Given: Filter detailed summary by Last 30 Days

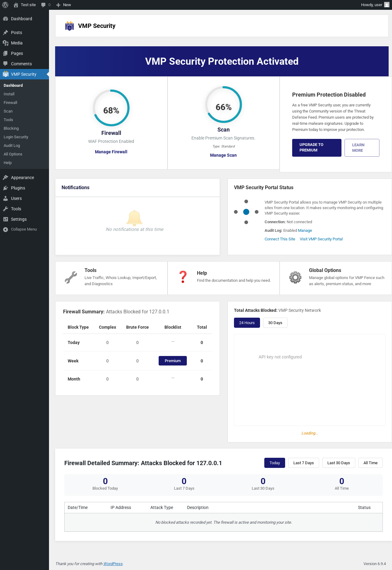Looking at the screenshot, I should coord(339,463).
